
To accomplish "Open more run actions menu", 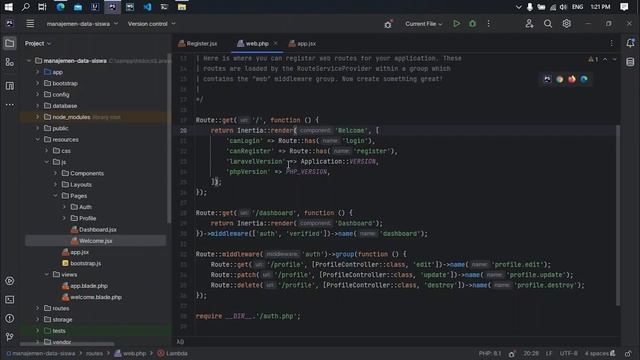I will (x=489, y=24).
